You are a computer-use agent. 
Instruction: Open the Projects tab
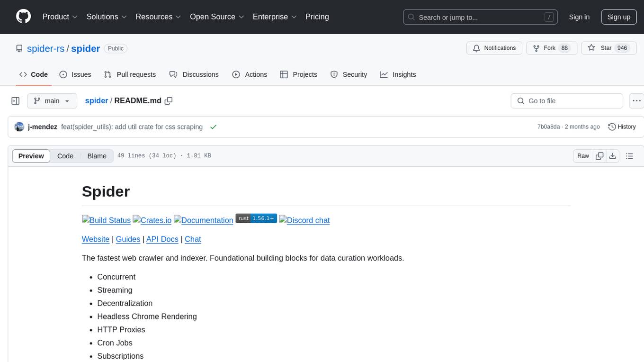(298, 74)
